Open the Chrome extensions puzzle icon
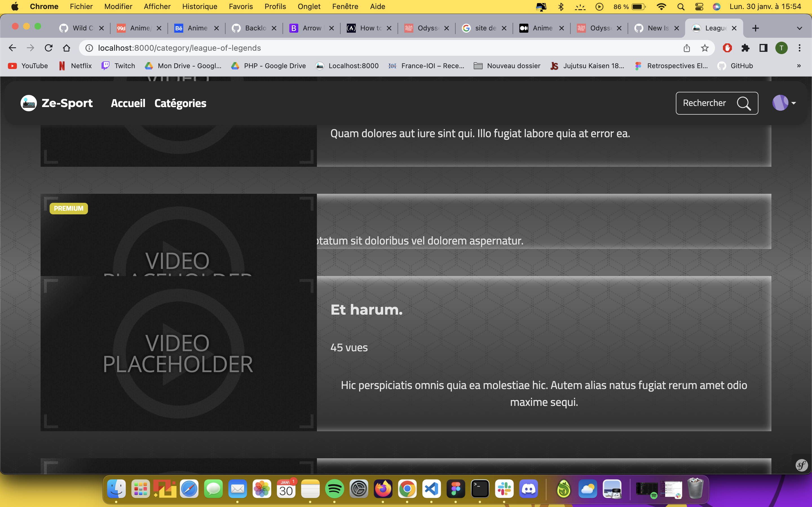This screenshot has height=507, width=812. click(745, 48)
